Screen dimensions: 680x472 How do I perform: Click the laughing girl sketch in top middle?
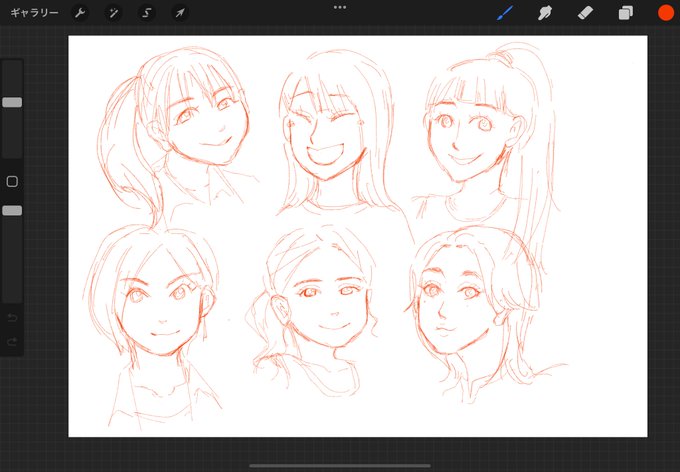[x=336, y=134]
